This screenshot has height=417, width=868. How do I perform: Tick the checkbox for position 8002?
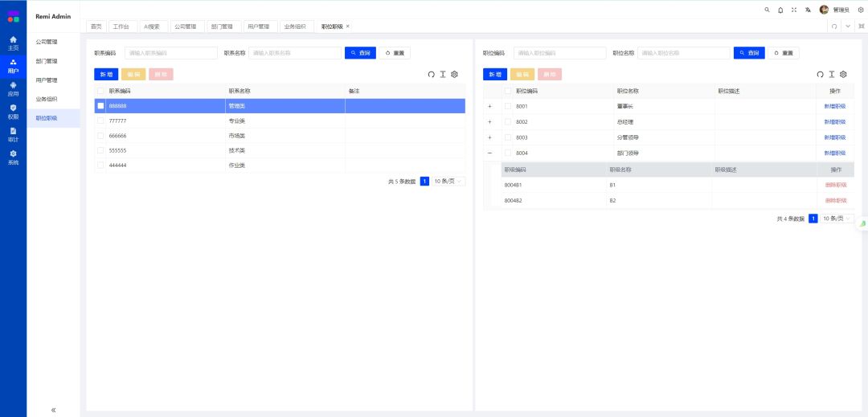(507, 121)
